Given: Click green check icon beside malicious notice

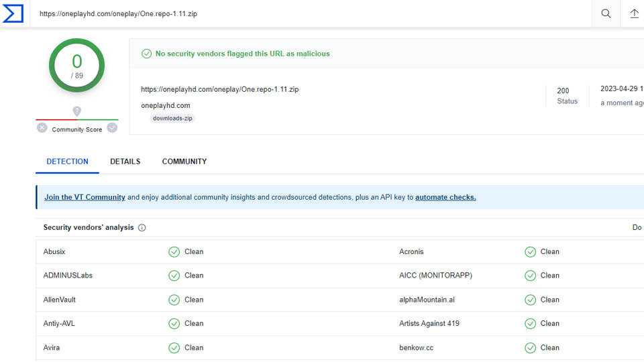Looking at the screenshot, I should click(x=147, y=54).
